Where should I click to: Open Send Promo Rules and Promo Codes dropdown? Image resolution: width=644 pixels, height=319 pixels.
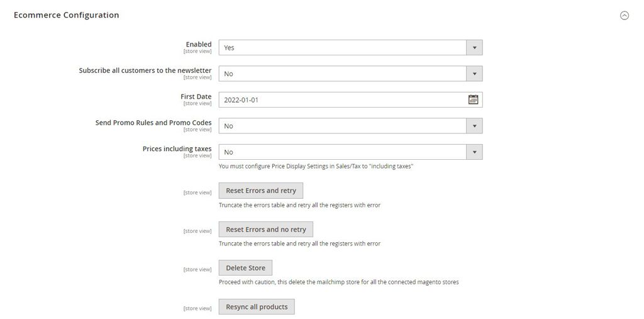351,126
